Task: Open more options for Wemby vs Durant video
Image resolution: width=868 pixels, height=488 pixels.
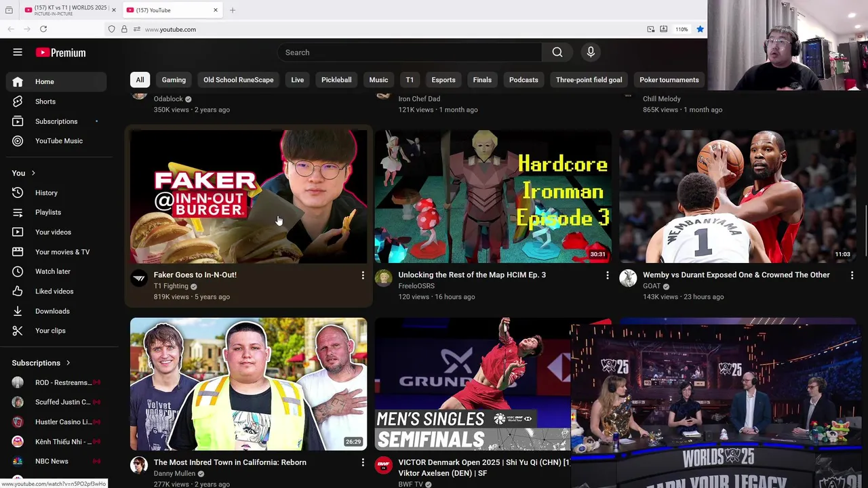Action: click(852, 275)
